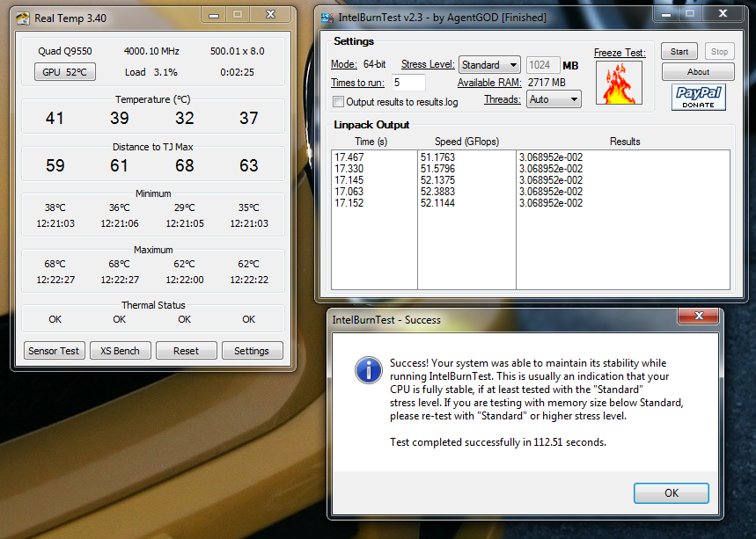This screenshot has height=539, width=756.
Task: Click the minimum temperature 38°C
Action: [x=55, y=208]
